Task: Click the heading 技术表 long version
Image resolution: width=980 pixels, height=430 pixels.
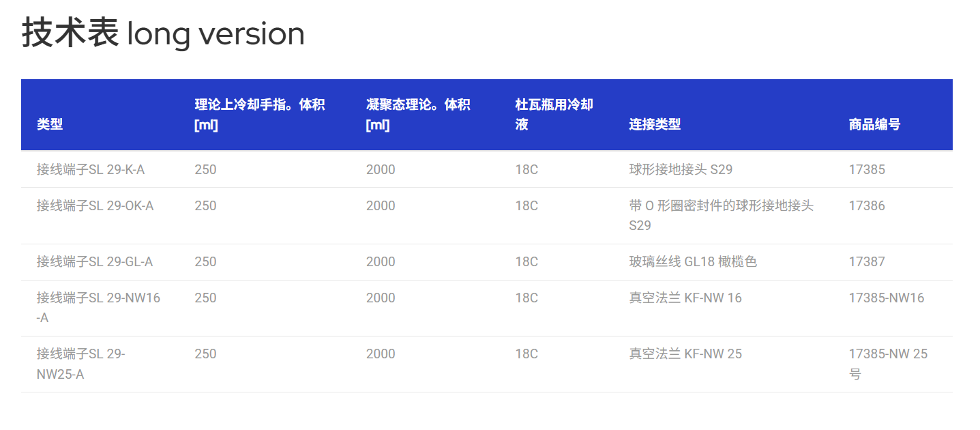Action: (163, 33)
